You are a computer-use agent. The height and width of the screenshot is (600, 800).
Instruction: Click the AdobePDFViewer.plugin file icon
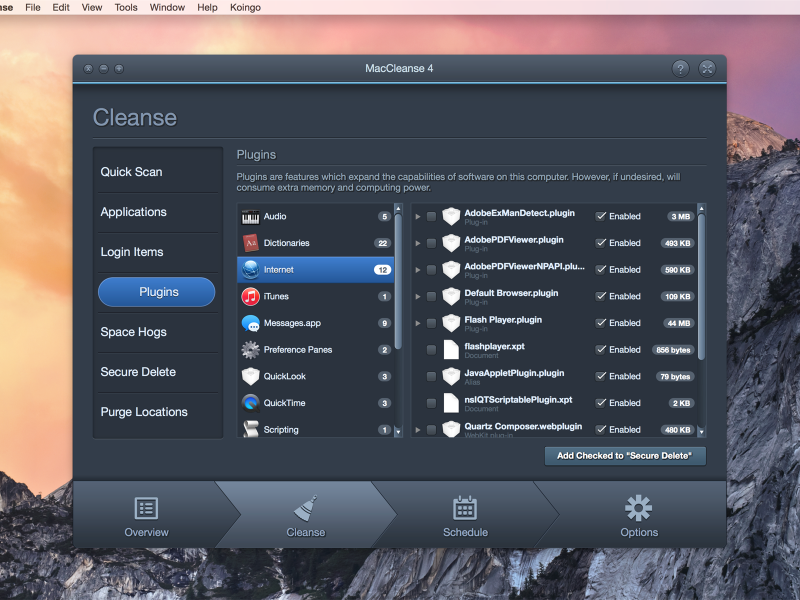coord(451,243)
